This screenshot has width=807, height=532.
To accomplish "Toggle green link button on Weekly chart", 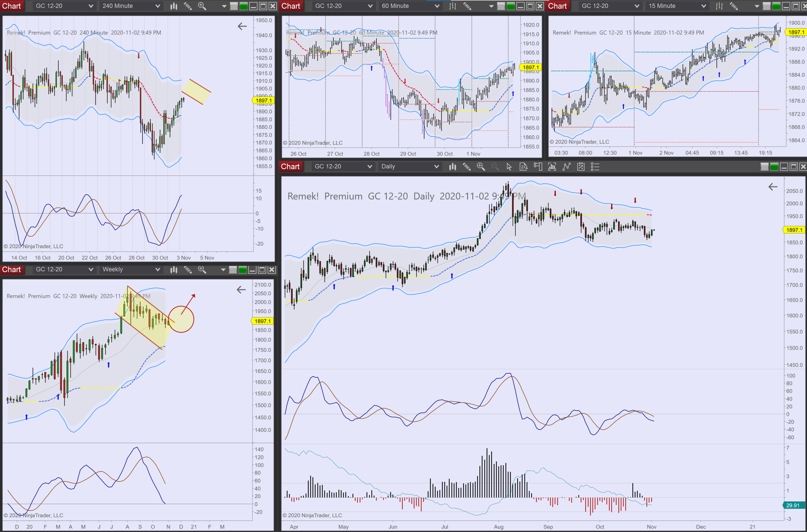I will tap(242, 270).
